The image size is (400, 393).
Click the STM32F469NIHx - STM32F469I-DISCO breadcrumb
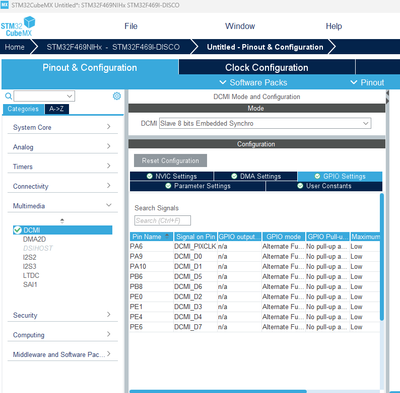pos(113,47)
